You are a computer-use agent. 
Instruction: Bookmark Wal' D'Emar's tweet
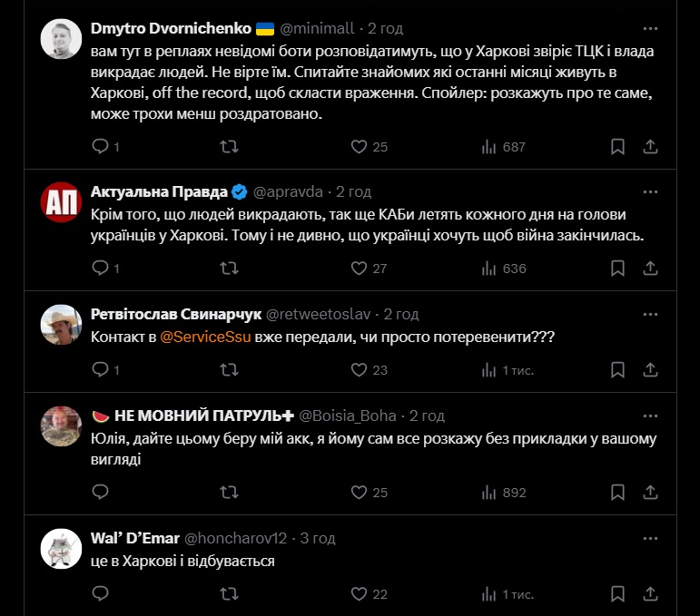(x=617, y=594)
